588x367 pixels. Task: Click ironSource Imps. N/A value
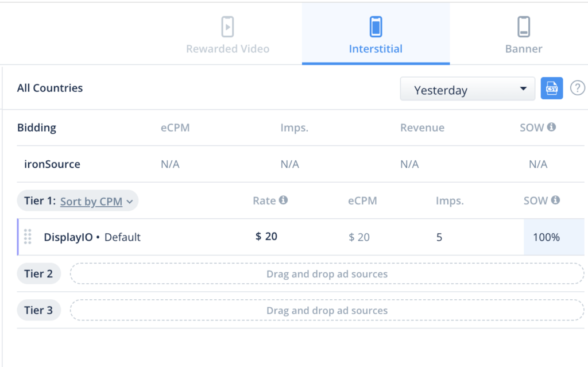coord(290,164)
